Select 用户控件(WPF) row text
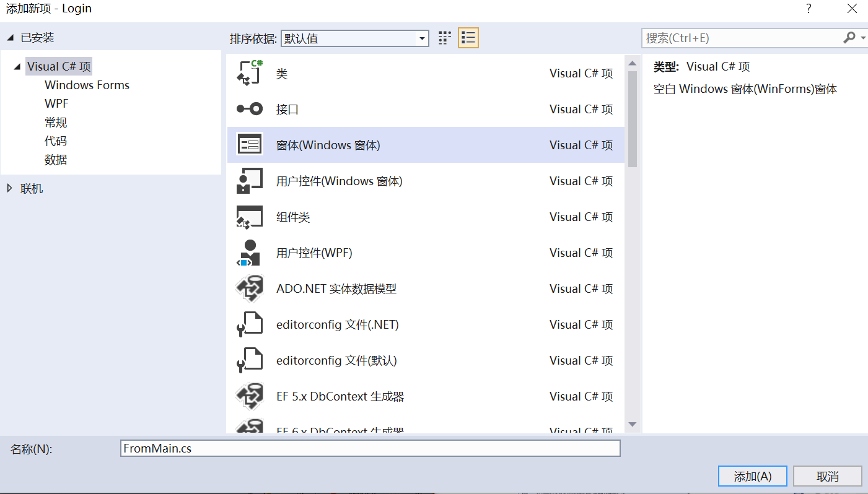The image size is (868, 494). pyautogui.click(x=314, y=253)
